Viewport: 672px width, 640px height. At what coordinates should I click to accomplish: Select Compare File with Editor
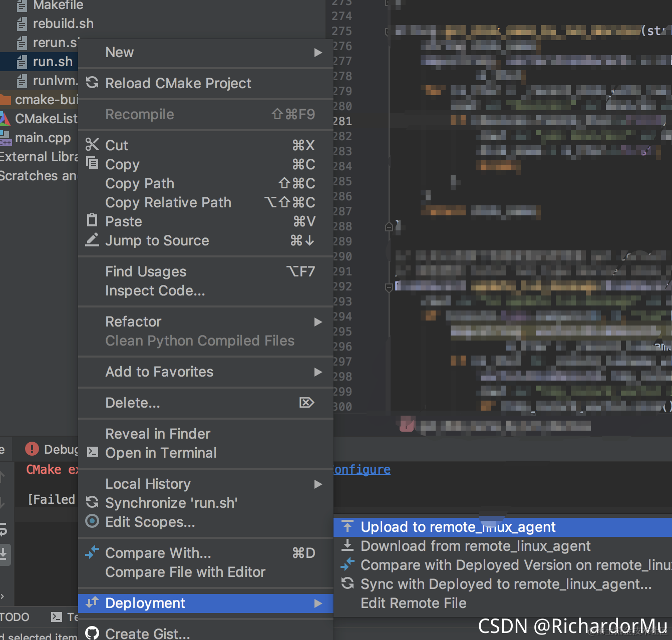[x=206, y=572]
